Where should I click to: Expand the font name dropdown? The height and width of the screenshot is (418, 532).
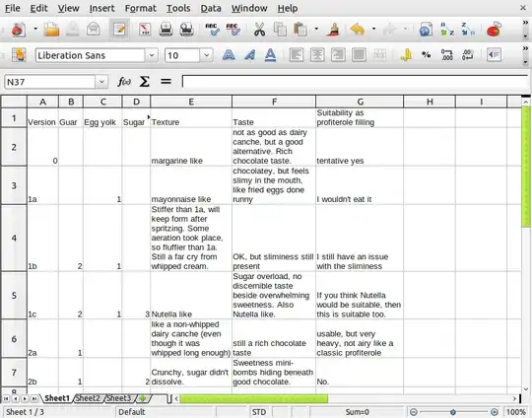pos(152,55)
